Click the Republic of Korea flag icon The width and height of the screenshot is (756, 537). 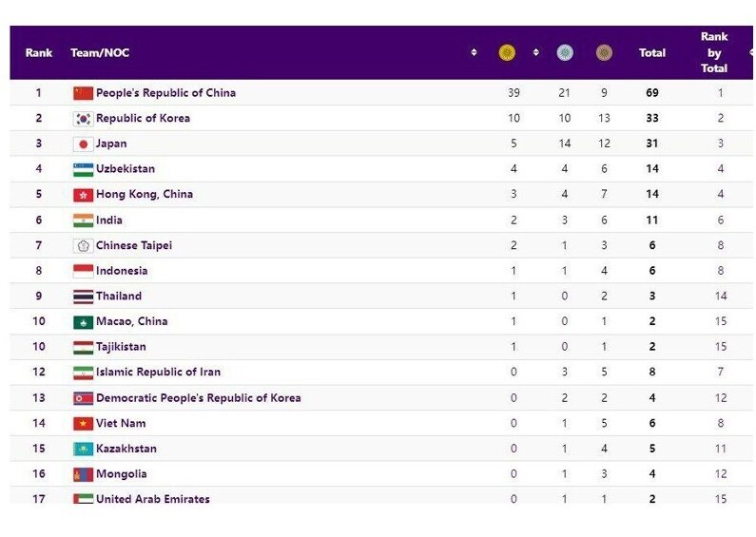(x=83, y=119)
